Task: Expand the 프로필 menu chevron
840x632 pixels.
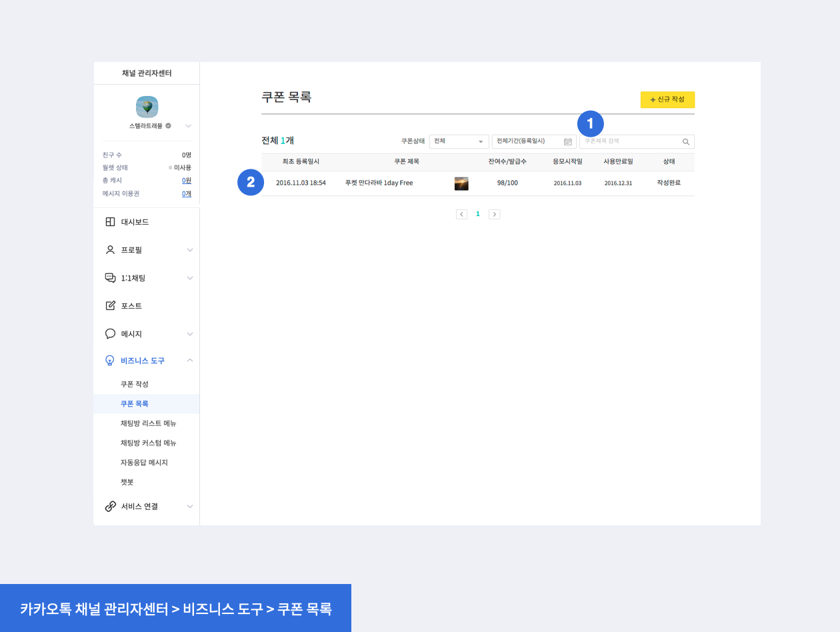Action: 190,250
